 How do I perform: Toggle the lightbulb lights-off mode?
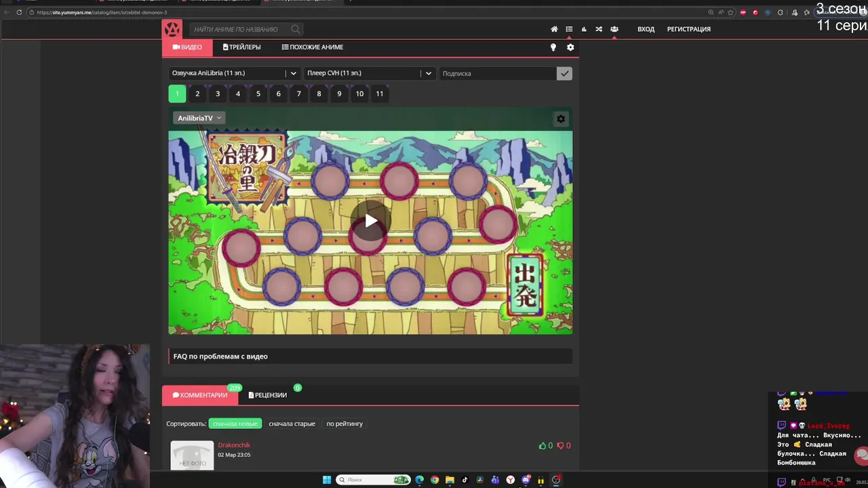(x=553, y=47)
